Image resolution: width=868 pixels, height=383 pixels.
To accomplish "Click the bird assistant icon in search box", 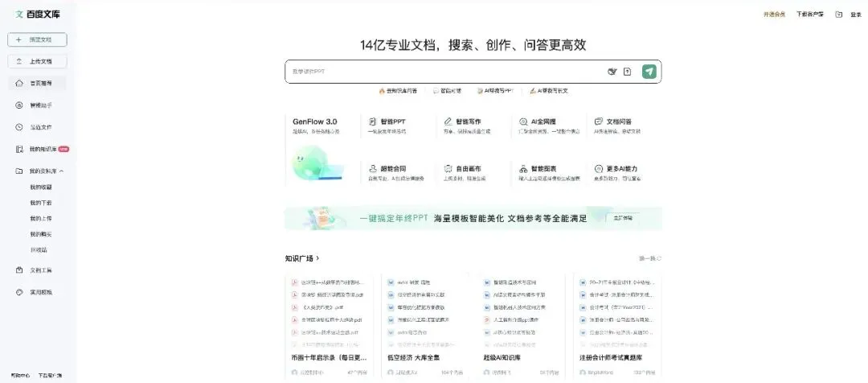I will pos(612,72).
